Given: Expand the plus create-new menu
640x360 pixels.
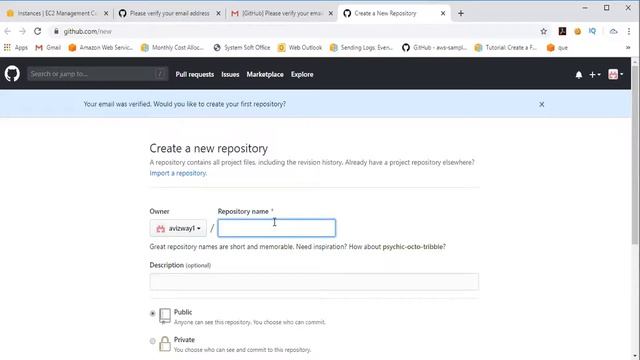Looking at the screenshot, I should pos(595,75).
